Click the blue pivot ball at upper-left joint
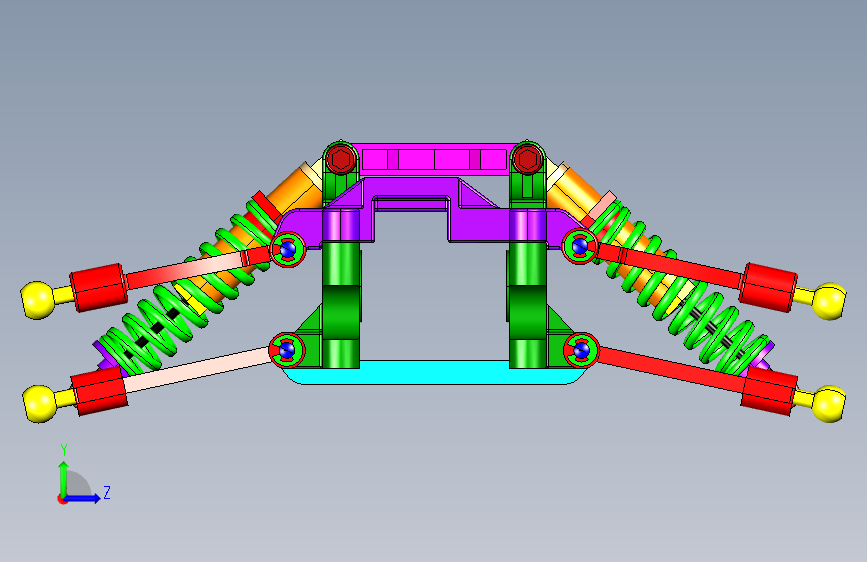This screenshot has height=562, width=867. tap(288, 250)
